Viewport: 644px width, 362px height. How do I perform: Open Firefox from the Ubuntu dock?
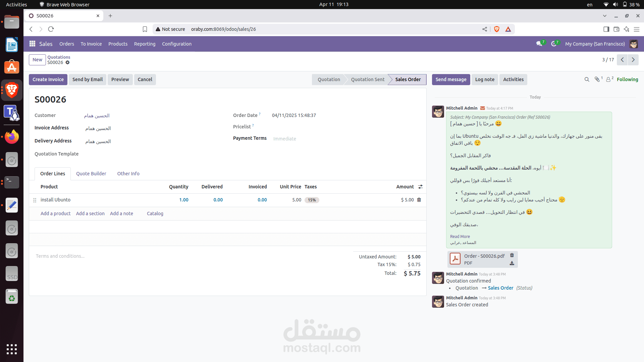[x=12, y=137]
